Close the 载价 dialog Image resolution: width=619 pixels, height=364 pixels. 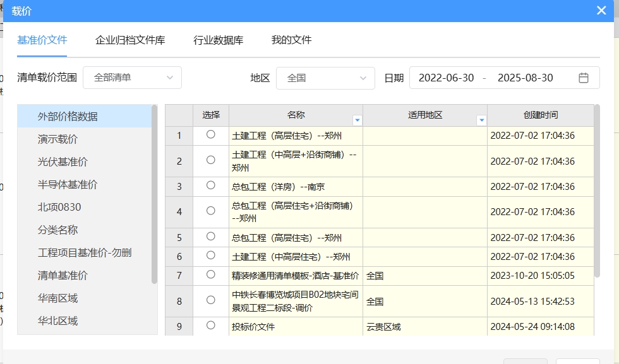pyautogui.click(x=601, y=11)
